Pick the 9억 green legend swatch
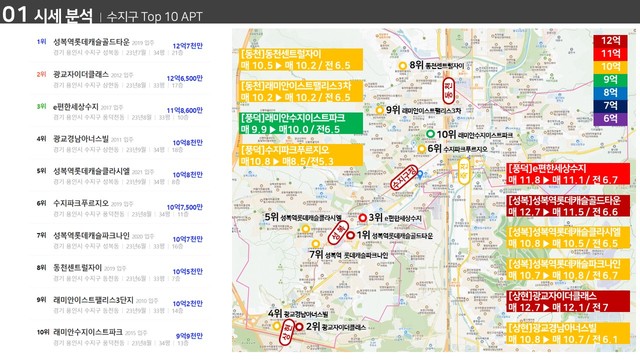 (x=611, y=80)
